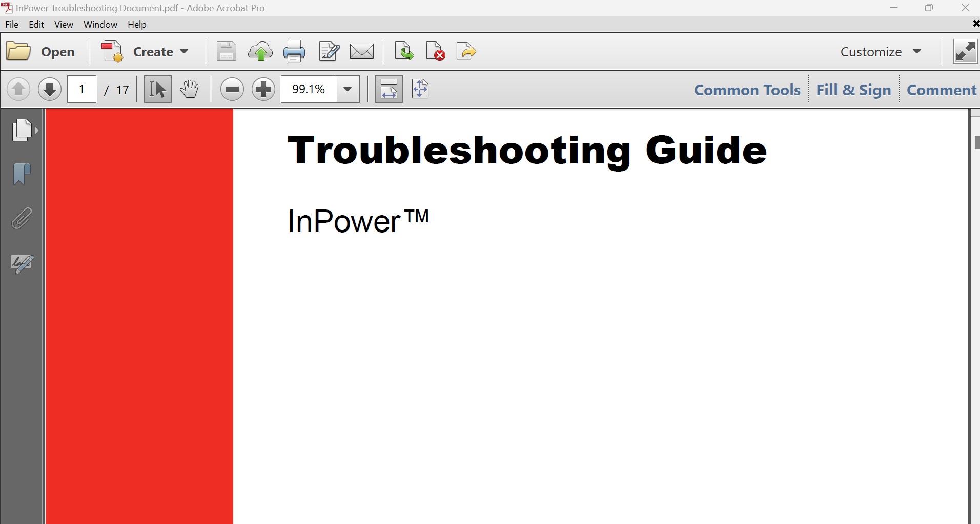Print the document using the printer icon
Viewport: 980px width, 524px height.
[x=294, y=52]
